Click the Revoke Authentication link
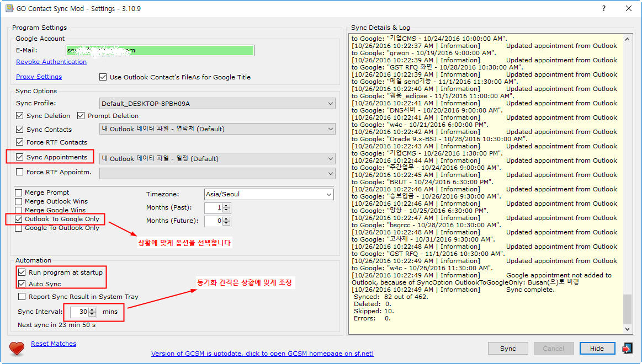Image resolution: width=642 pixels, height=364 pixels. 51,62
